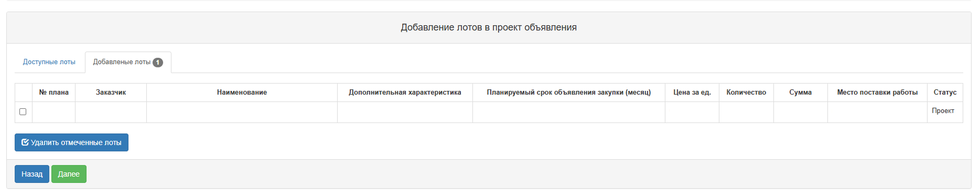Select the Сумма column header
980x195 pixels.
tap(801, 93)
